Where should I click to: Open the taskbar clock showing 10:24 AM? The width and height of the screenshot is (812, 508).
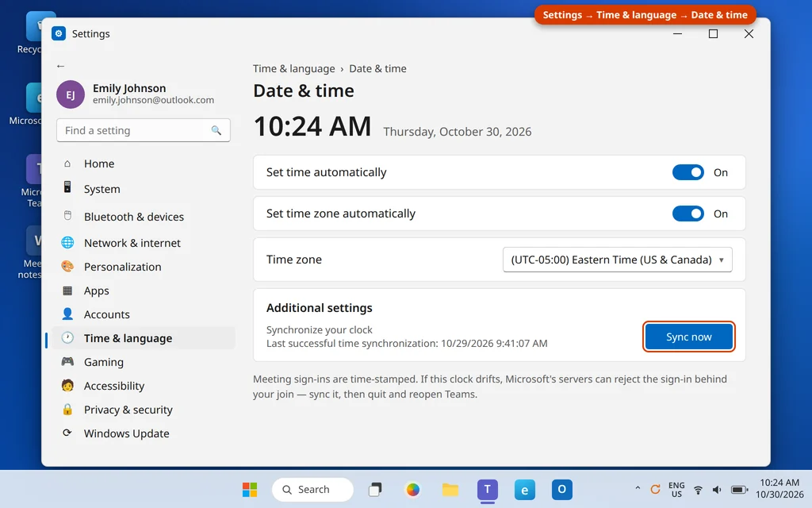(779, 488)
